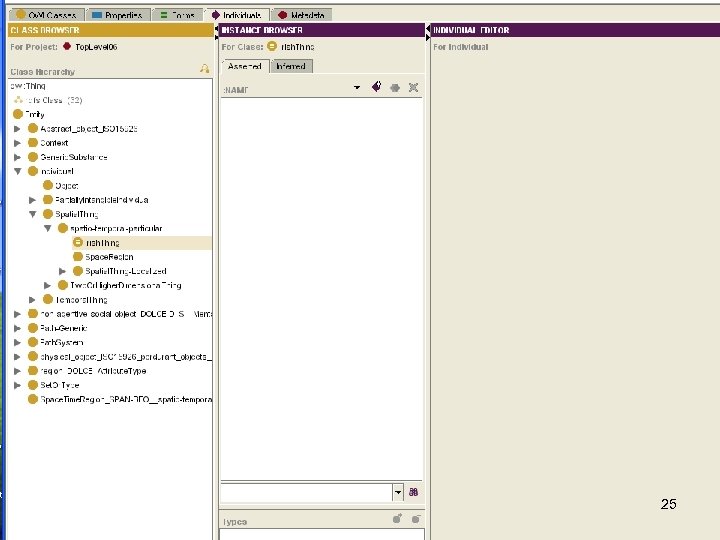The image size is (720, 540).
Task: Expand the Context node
Action: tap(17, 143)
